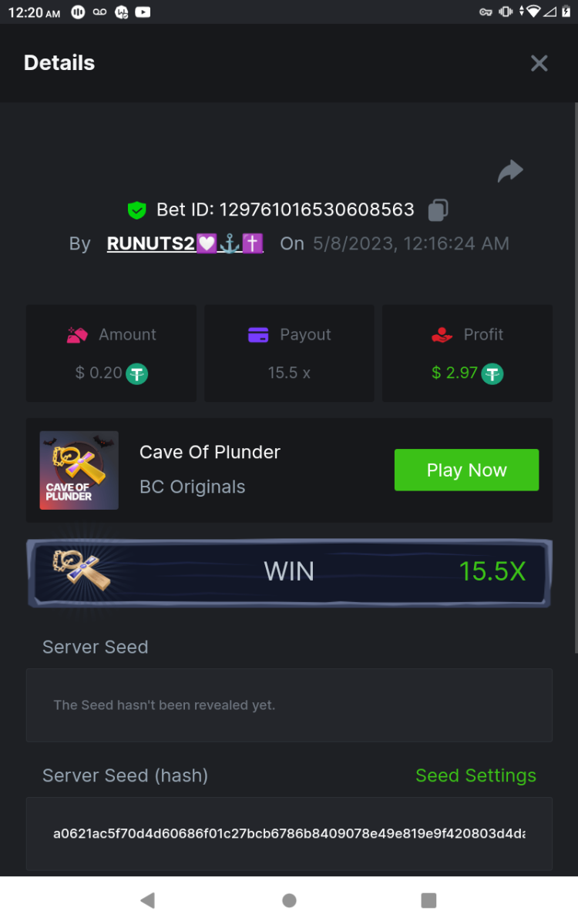
Task: Tap the Android back navigation button
Action: click(x=148, y=900)
